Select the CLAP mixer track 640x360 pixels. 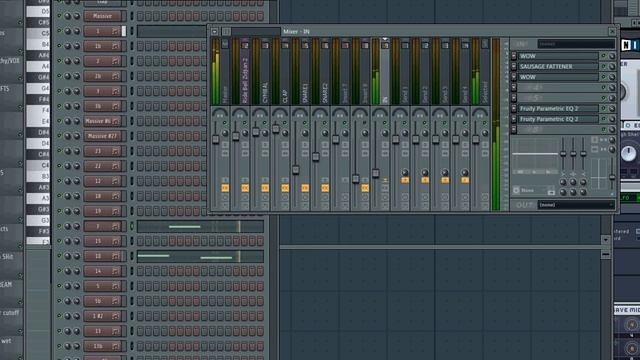click(x=285, y=71)
